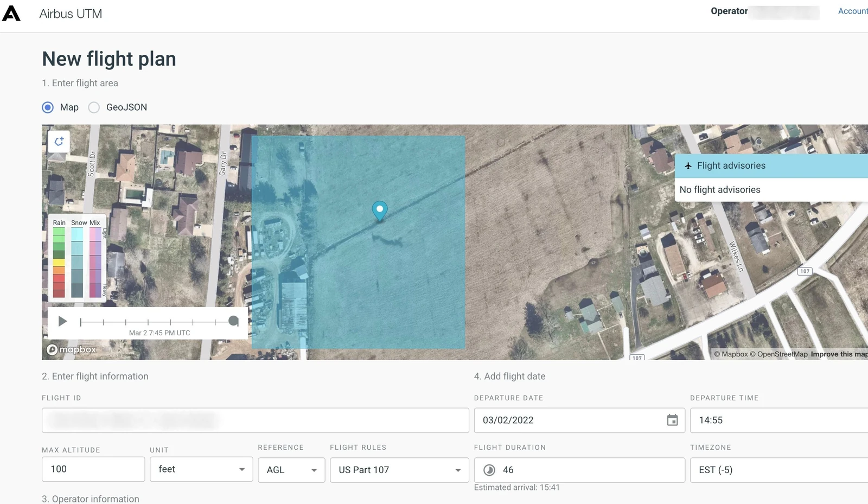Click the departure date field 03/02/2022
Image resolution: width=868 pixels, height=504 pixels.
(579, 420)
